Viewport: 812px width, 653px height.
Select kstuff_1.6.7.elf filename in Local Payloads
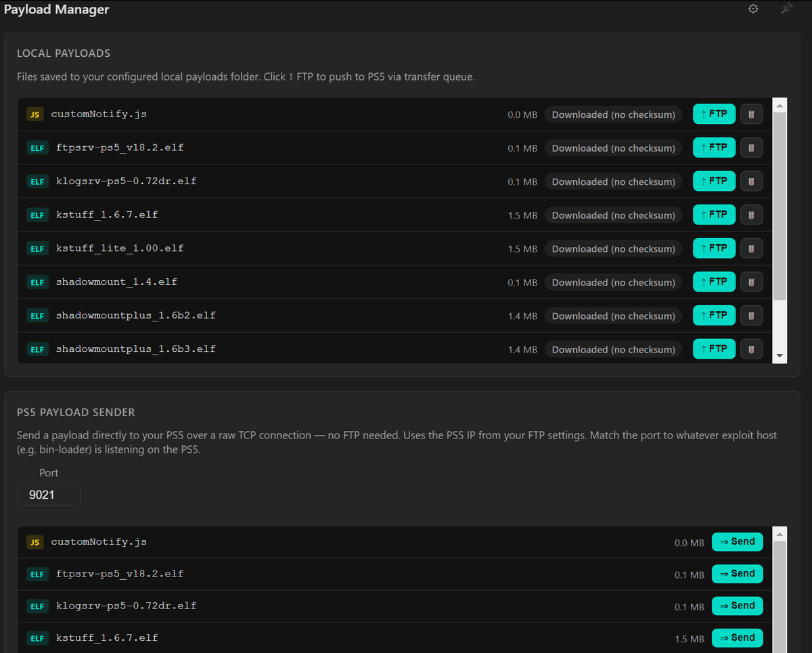coord(107,215)
